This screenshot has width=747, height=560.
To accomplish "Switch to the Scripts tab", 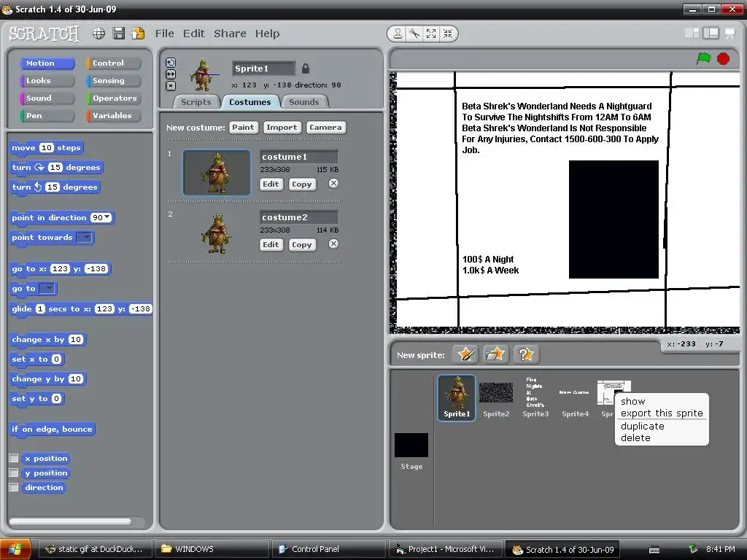I will [x=196, y=102].
